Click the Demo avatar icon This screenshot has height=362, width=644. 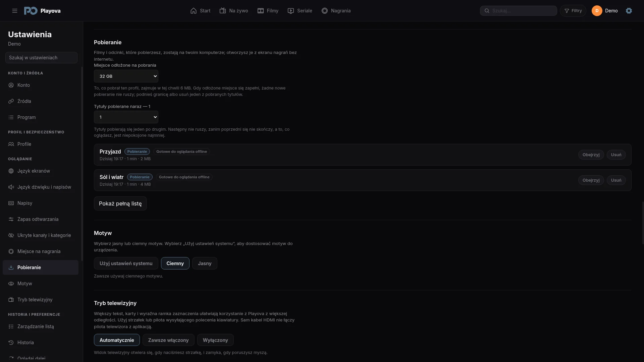(x=597, y=11)
